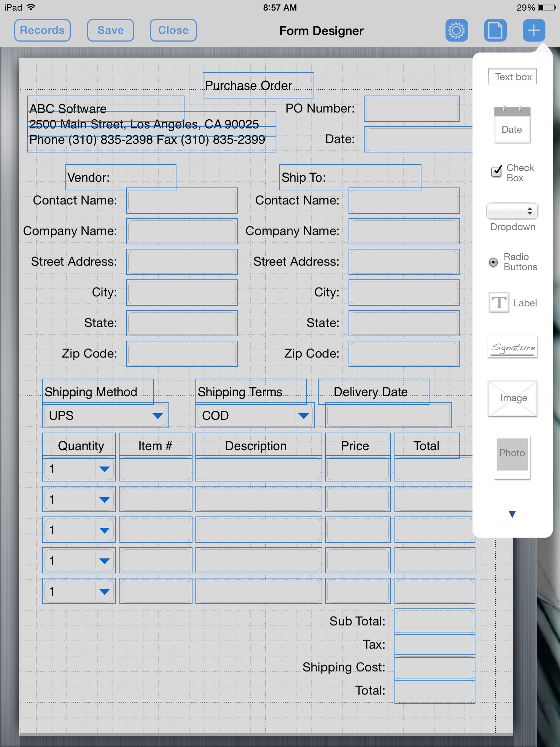This screenshot has height=747, width=560.
Task: Pick the Check Box element
Action: coord(513,173)
